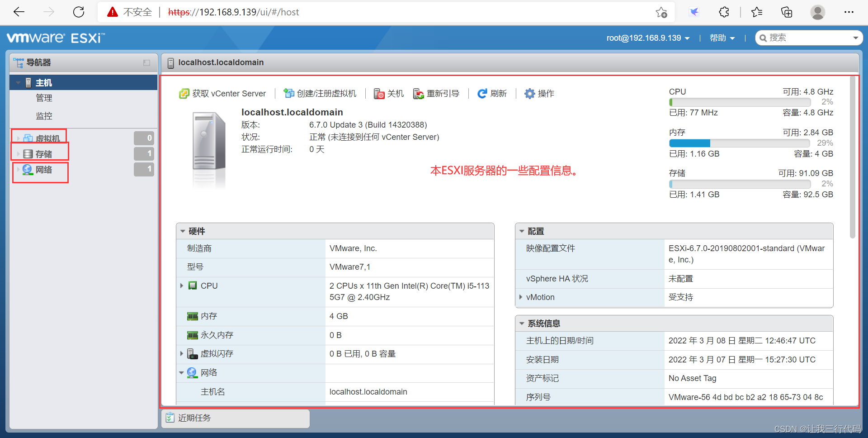Open the root@192.168.9.139 user dropdown
868x438 pixels.
click(x=648, y=38)
